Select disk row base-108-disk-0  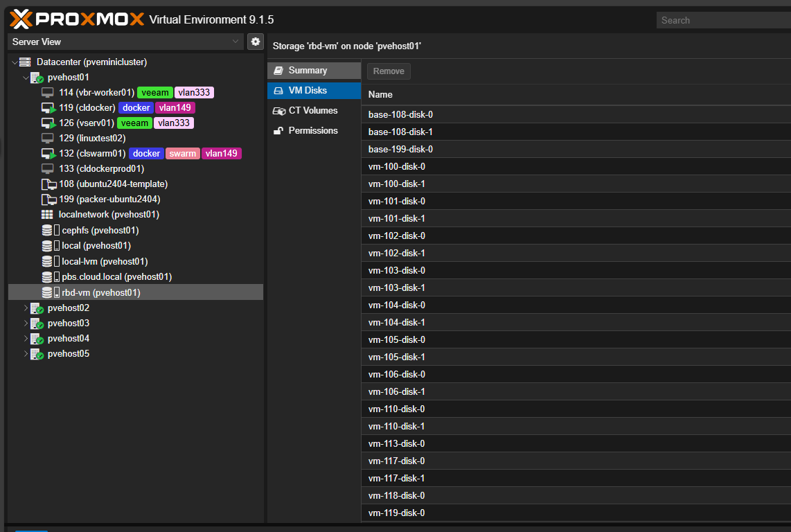pos(576,114)
